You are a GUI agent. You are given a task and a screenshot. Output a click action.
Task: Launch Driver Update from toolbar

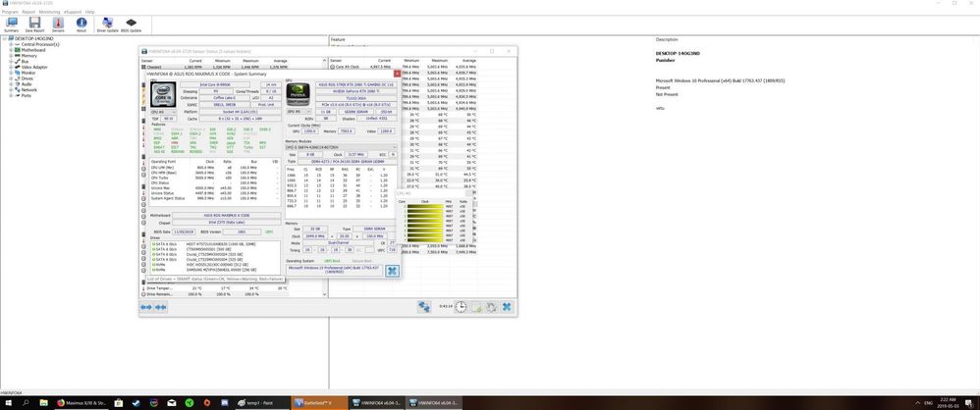[107, 25]
